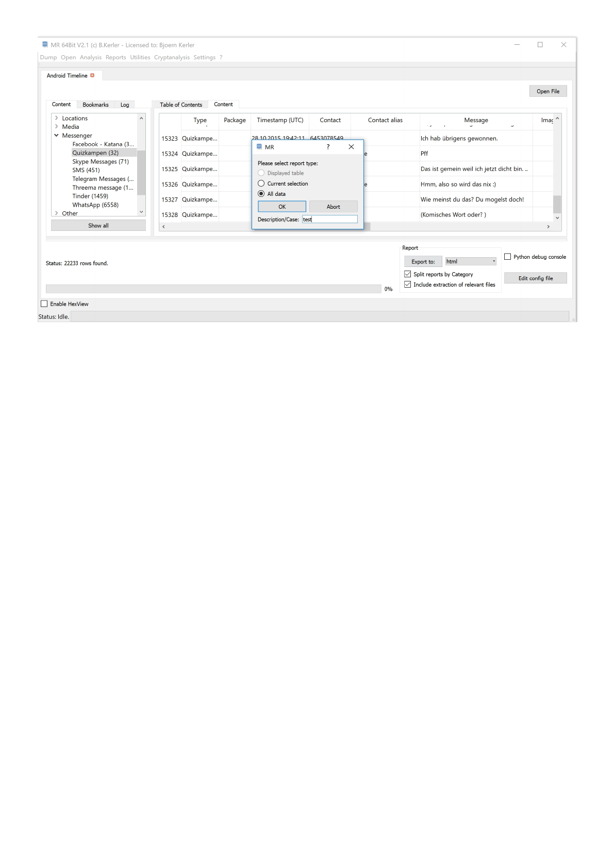Image resolution: width=614 pixels, height=868 pixels.
Task: Select Facebook - Katana tree item
Action: coord(103,144)
